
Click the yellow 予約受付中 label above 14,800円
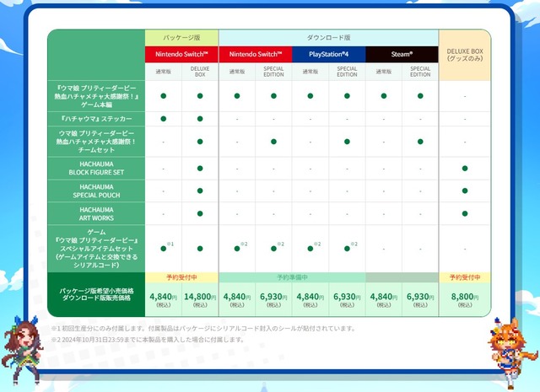181,277
